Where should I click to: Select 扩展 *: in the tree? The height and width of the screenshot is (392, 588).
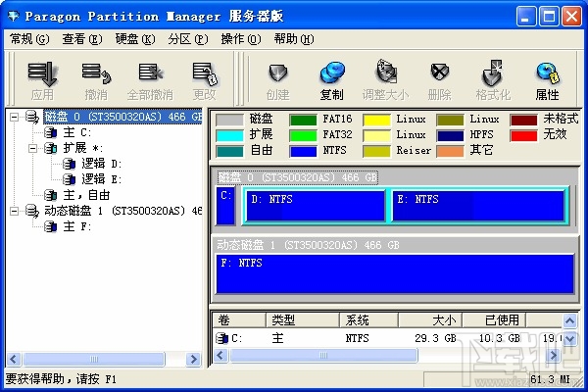tap(82, 148)
